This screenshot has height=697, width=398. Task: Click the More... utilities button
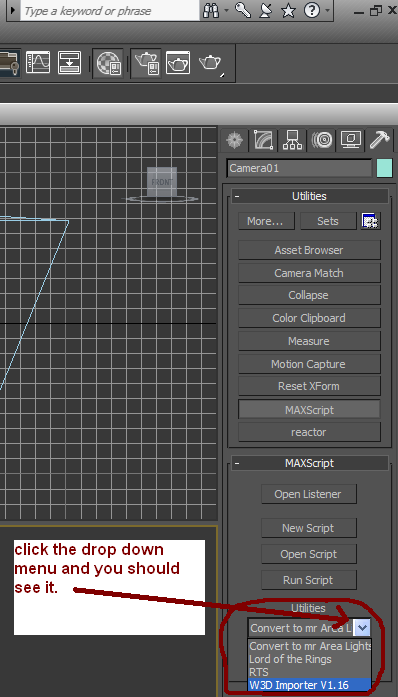[266, 221]
